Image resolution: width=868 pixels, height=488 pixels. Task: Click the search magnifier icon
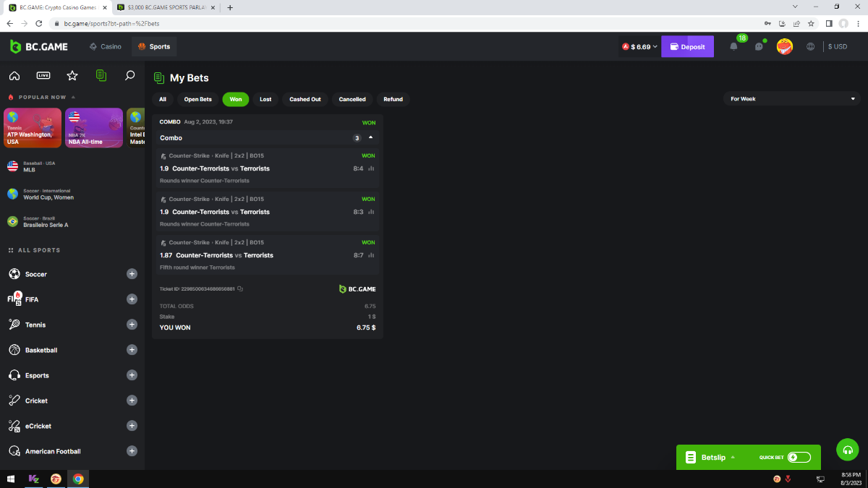tap(130, 76)
